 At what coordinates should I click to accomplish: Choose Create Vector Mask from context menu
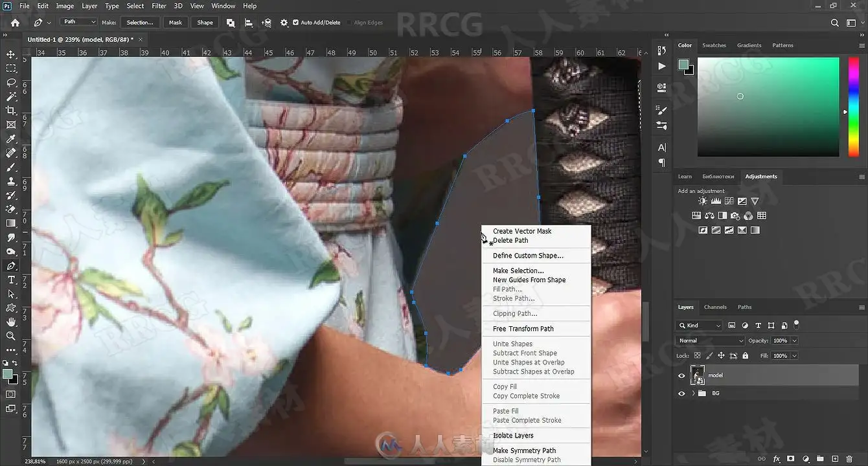point(522,231)
